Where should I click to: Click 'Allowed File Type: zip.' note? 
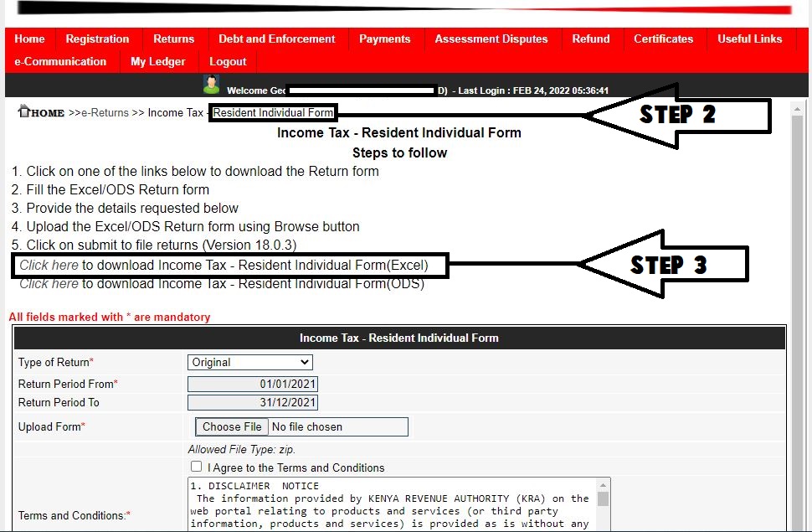click(242, 450)
